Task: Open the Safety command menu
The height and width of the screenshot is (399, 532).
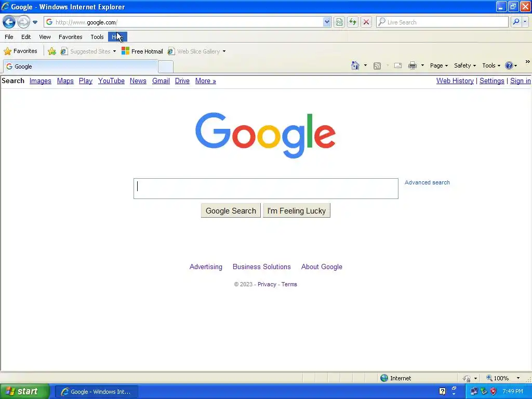Action: coord(465,65)
